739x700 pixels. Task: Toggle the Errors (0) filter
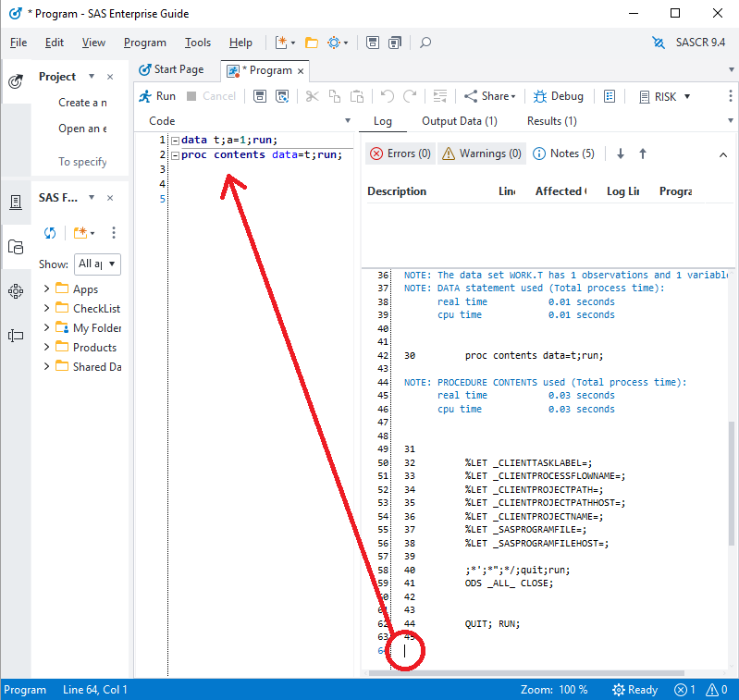(400, 154)
